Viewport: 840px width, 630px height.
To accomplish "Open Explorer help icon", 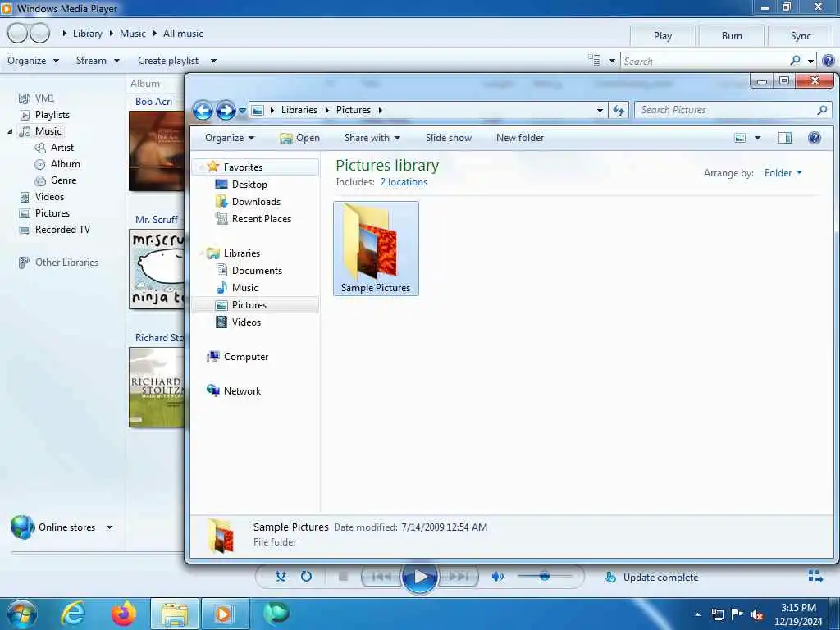I will pyautogui.click(x=815, y=138).
